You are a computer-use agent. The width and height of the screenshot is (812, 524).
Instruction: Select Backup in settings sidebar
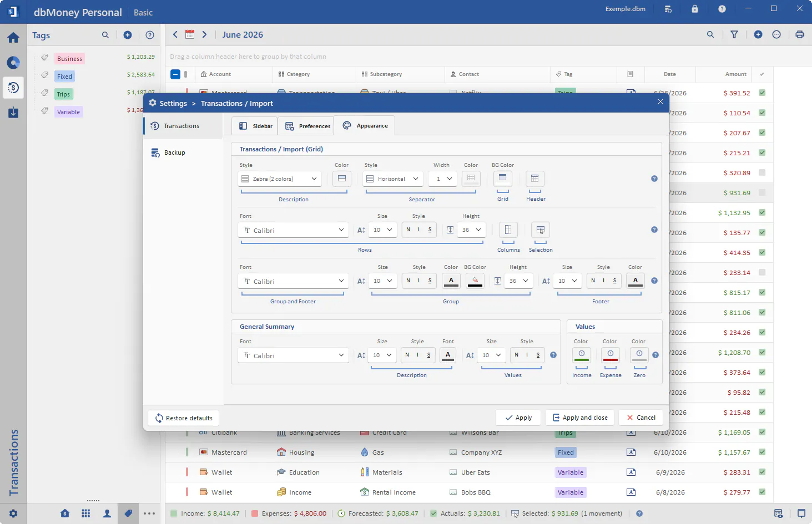coord(174,152)
